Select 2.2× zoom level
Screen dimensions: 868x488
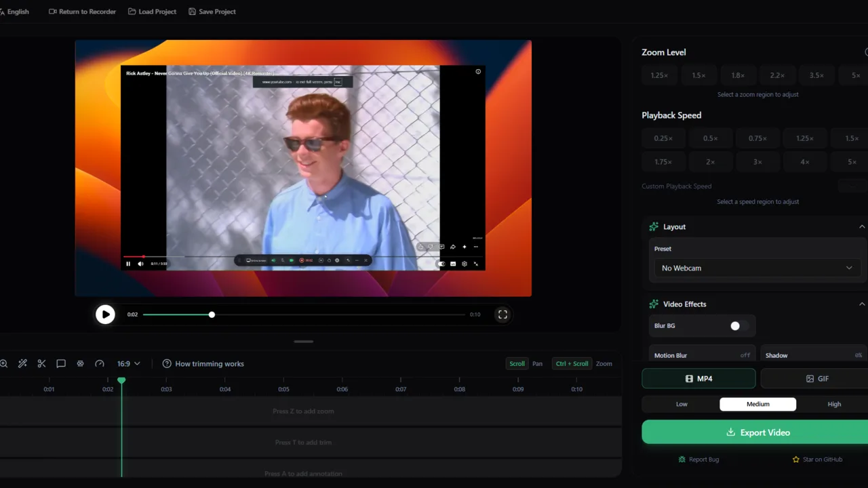pos(777,75)
